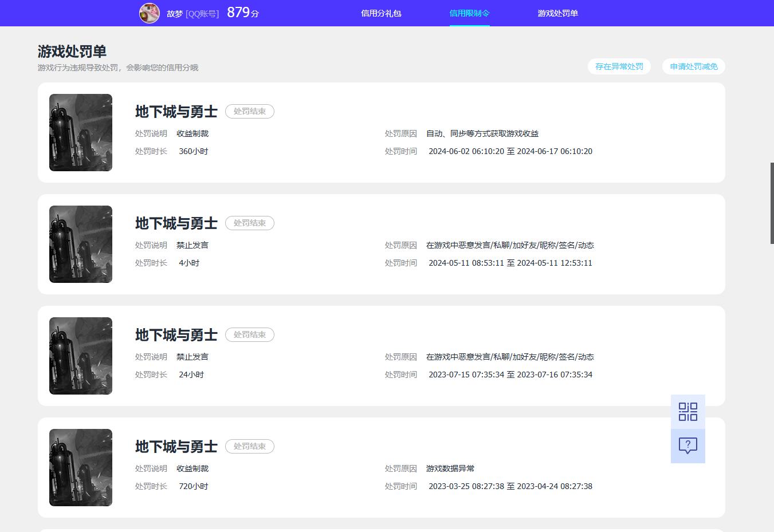Click the user avatar picture

coord(150,13)
